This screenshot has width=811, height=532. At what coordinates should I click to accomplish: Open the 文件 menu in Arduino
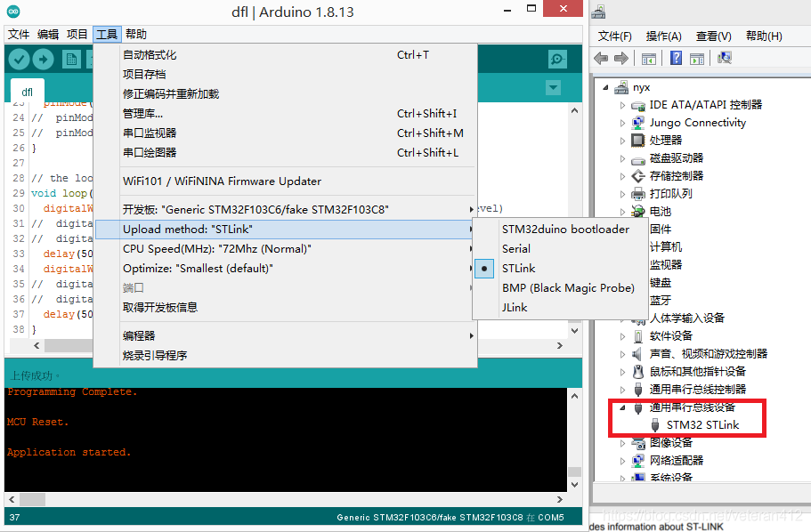coord(18,34)
